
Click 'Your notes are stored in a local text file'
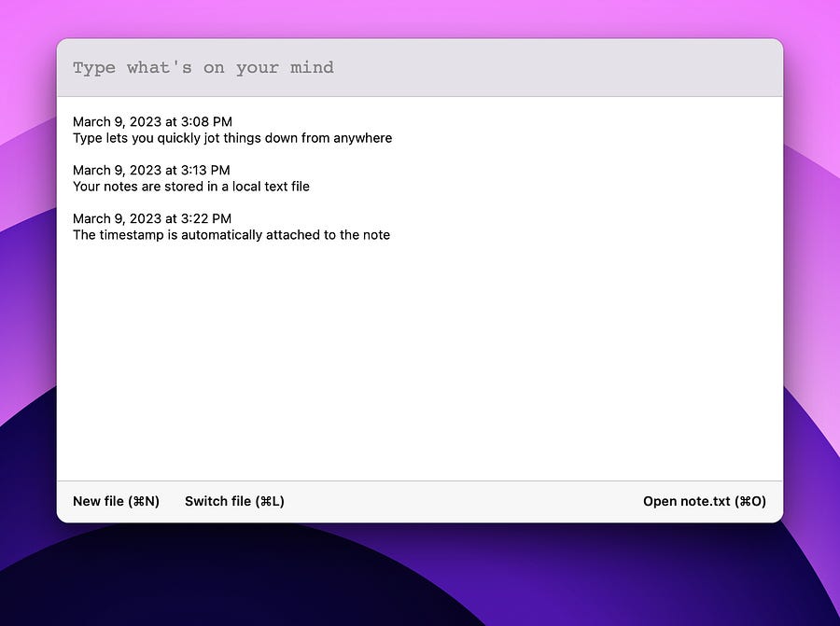[191, 187]
